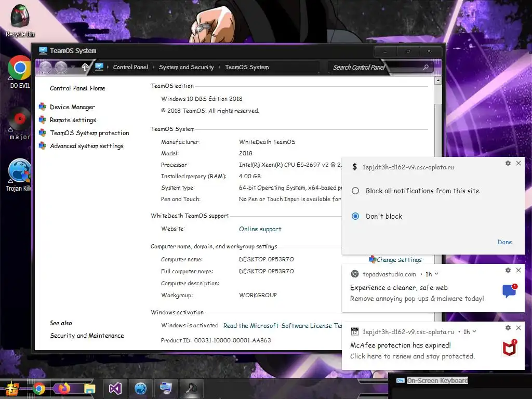Click the Control Panel breadcrumb
Image resolution: width=532 pixels, height=399 pixels.
pyautogui.click(x=130, y=67)
